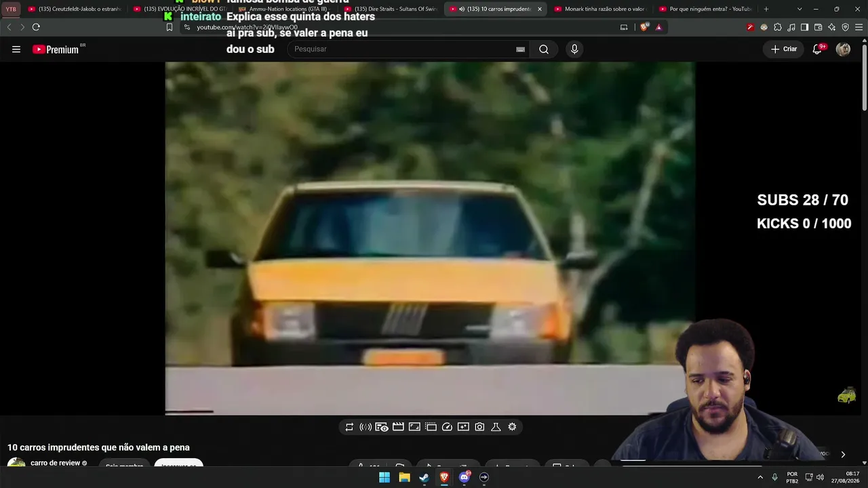Take a screenshot with the camera icon
Image resolution: width=868 pixels, height=488 pixels.
coord(479,427)
